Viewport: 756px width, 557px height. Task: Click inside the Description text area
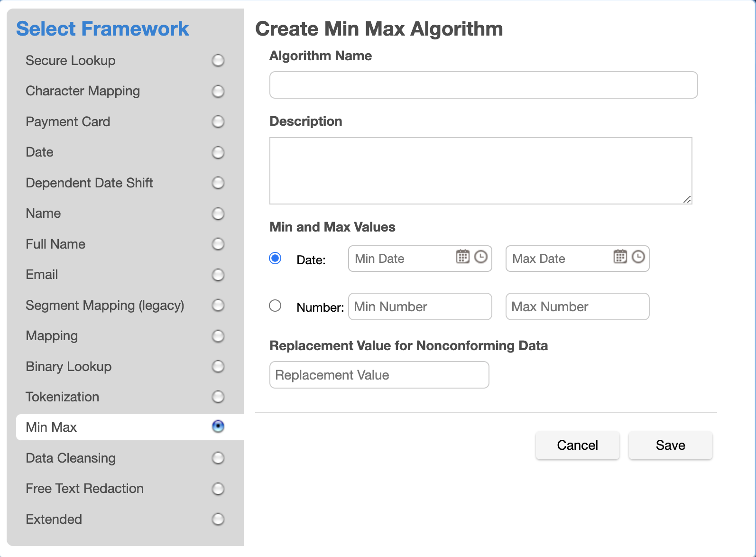tap(480, 170)
